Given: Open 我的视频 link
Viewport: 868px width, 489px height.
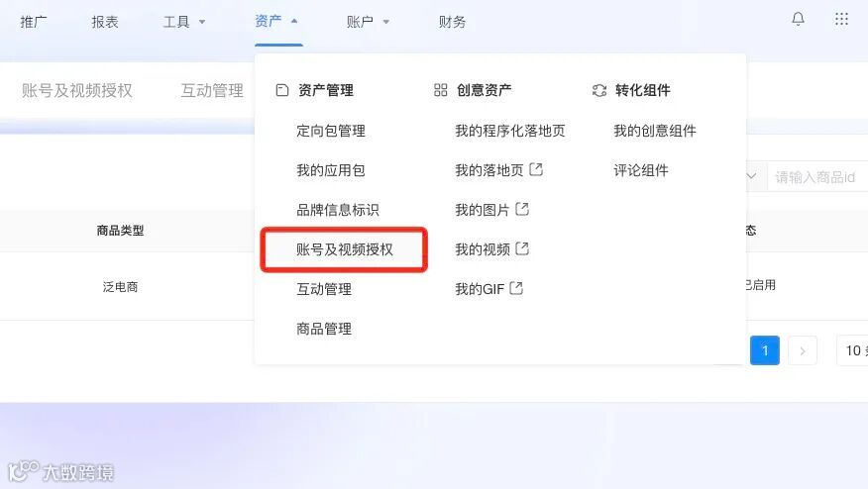Looking at the screenshot, I should 483,249.
